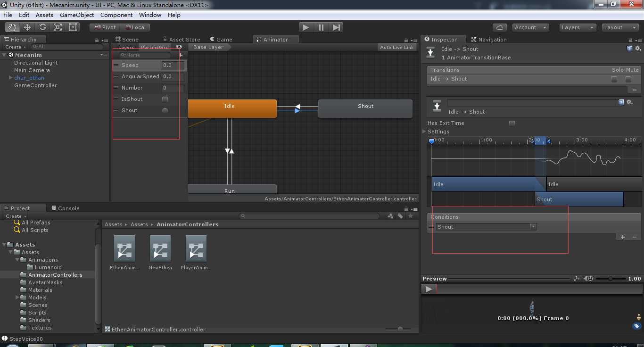Switch to the Scene tab
Screen dimensions: 644x347
pyautogui.click(x=127, y=40)
